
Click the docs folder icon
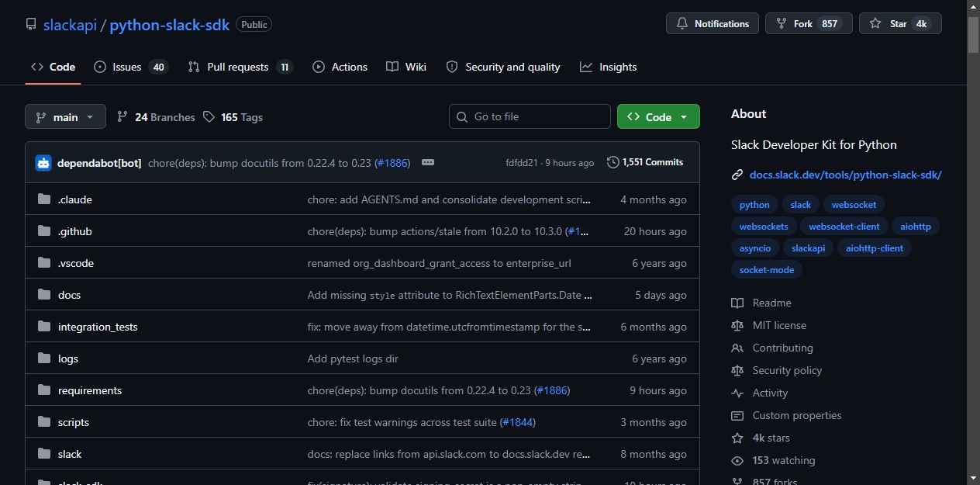pyautogui.click(x=43, y=295)
